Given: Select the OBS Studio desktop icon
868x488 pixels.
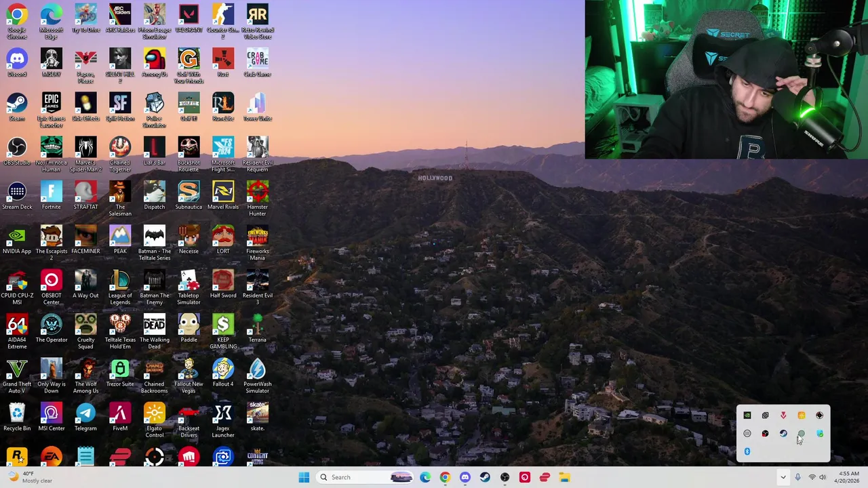Looking at the screenshot, I should (17, 150).
